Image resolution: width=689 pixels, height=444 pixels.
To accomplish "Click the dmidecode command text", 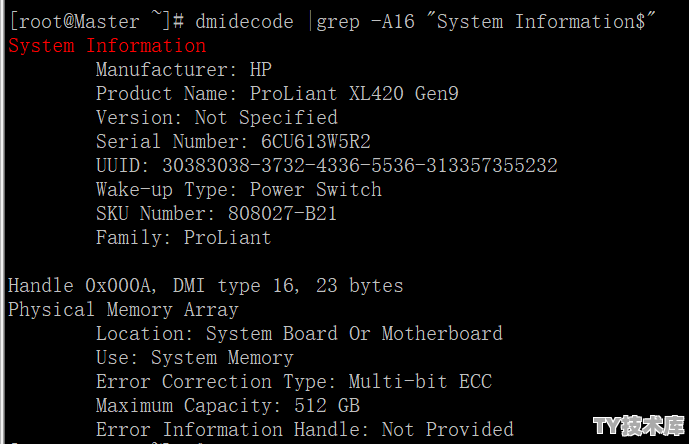I will tap(244, 22).
